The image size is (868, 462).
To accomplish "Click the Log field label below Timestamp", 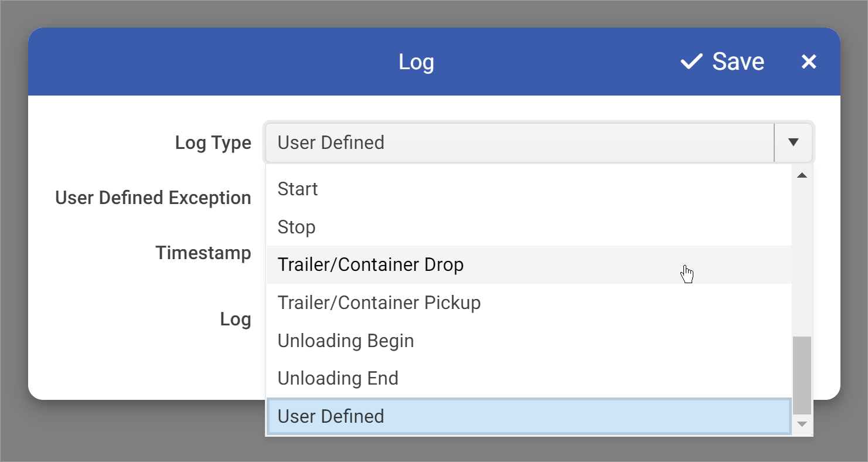I will click(236, 320).
